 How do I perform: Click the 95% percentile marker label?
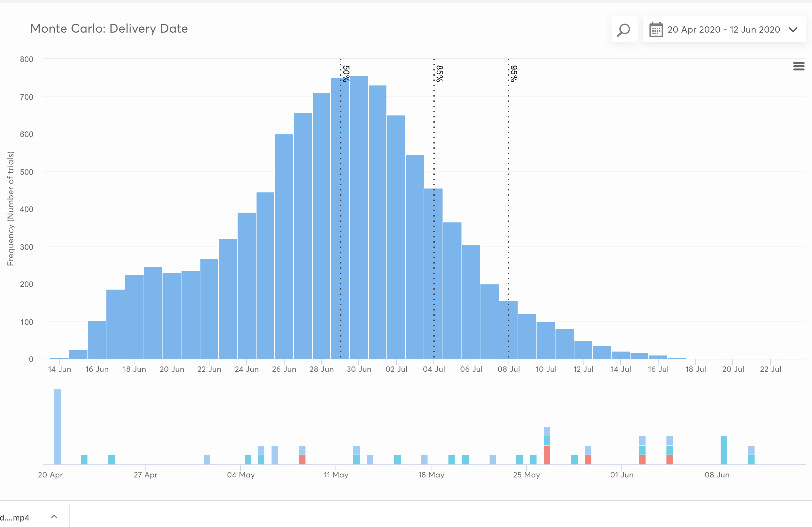pos(514,73)
